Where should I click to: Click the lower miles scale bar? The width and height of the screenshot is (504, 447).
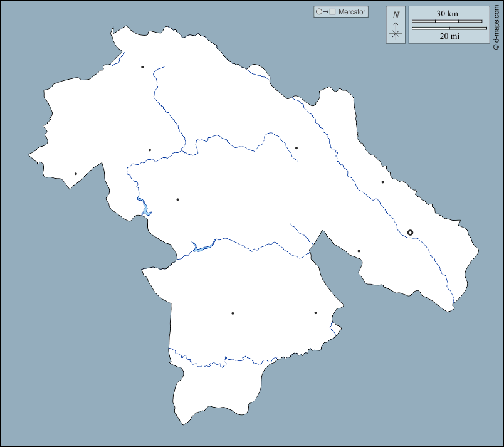point(449,28)
